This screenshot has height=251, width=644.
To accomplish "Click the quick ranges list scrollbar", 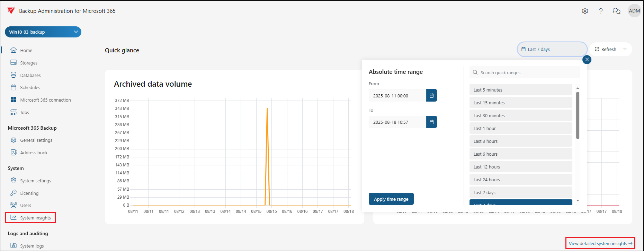I will tap(578, 115).
